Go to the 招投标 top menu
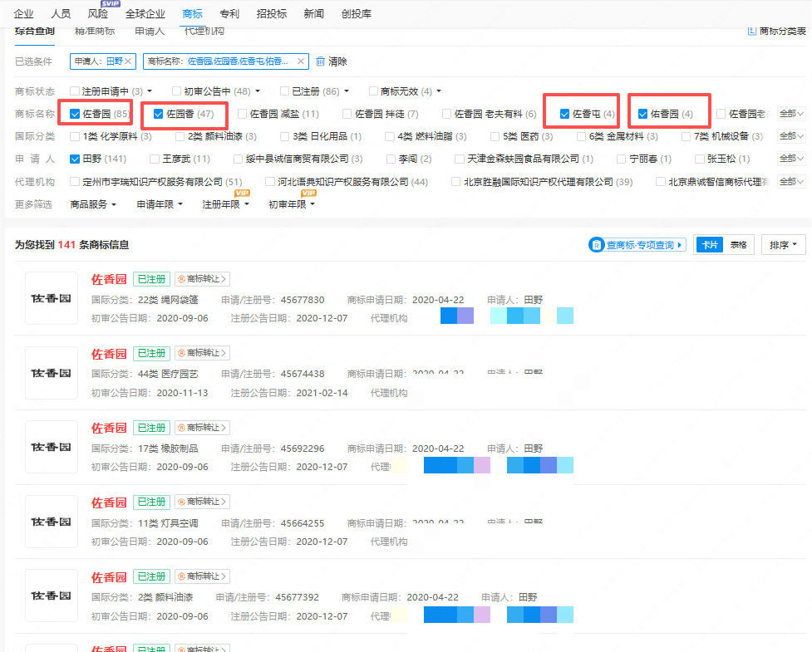 pyautogui.click(x=272, y=14)
